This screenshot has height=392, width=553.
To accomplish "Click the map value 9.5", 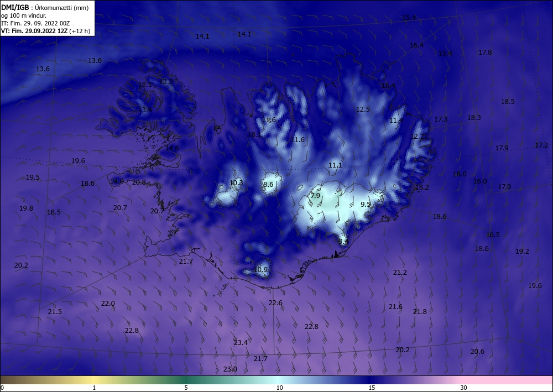I will tap(366, 204).
